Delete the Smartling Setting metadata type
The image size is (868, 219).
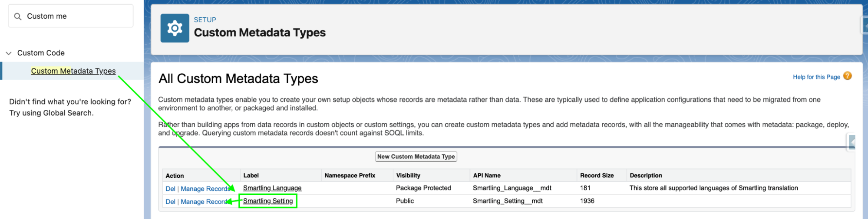(x=170, y=202)
